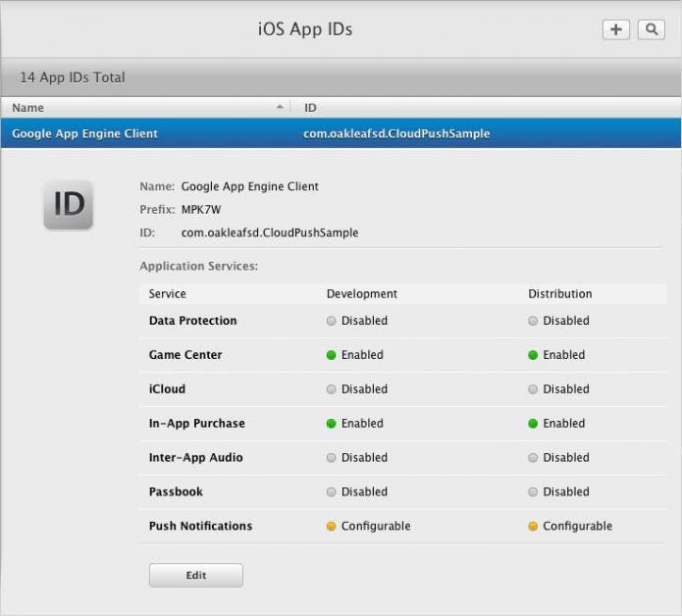Click Game Center Distribution green dot

(533, 355)
